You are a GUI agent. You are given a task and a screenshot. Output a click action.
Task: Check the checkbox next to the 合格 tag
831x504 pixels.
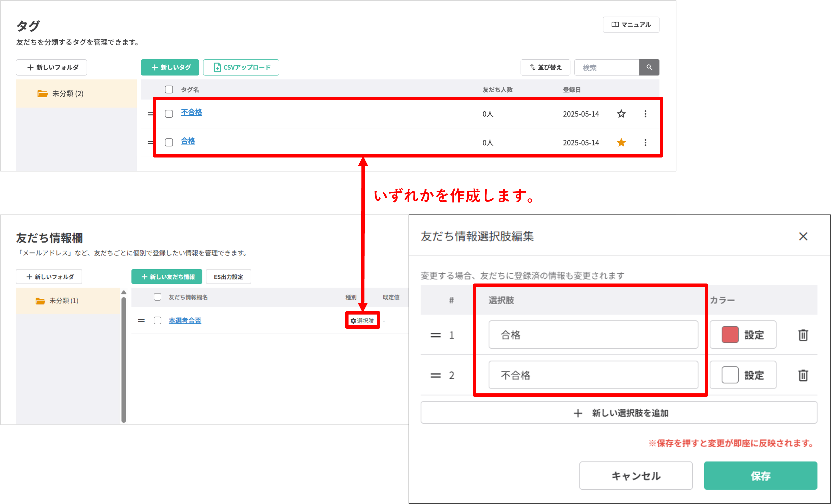point(169,142)
